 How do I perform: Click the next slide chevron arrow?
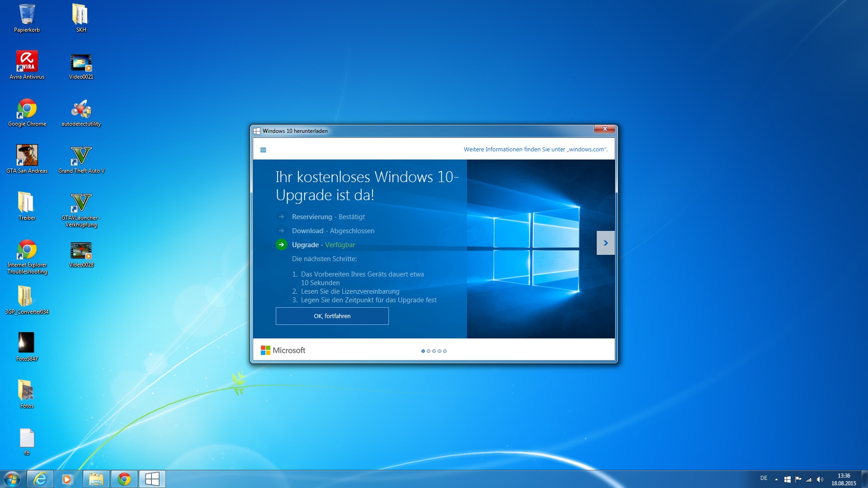click(x=605, y=243)
